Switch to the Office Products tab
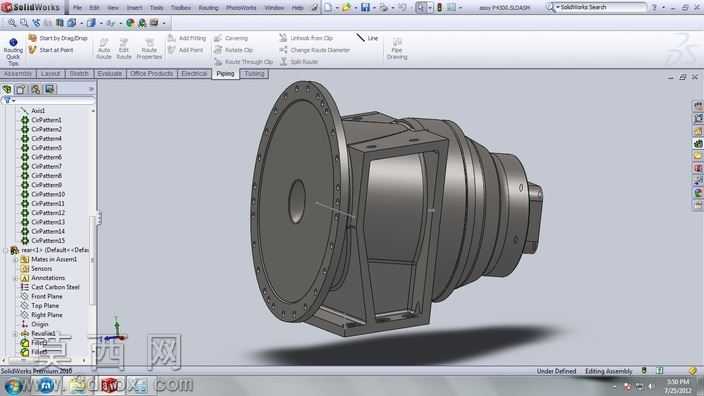704x396 pixels. 151,74
